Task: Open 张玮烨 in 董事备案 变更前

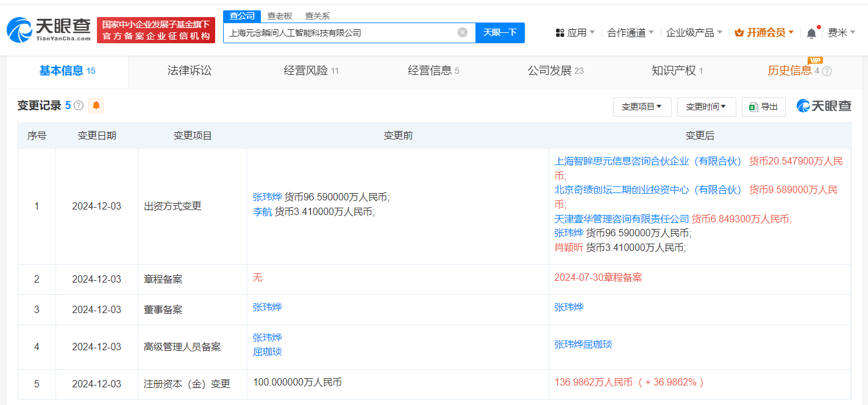Action: pos(268,307)
